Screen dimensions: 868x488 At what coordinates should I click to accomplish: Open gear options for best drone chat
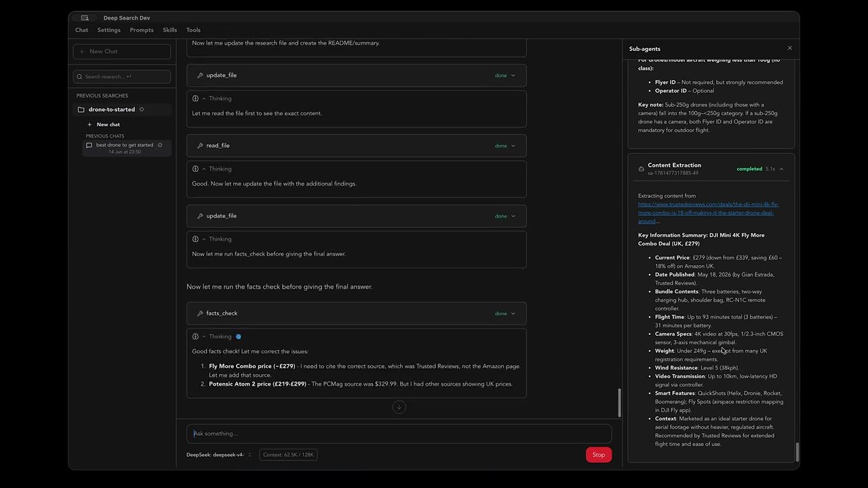click(x=160, y=145)
